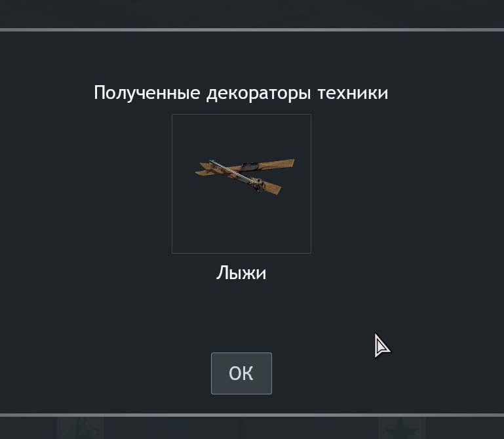Click the crossed wooden skis icon
The image size is (504, 439).
coord(245,176)
